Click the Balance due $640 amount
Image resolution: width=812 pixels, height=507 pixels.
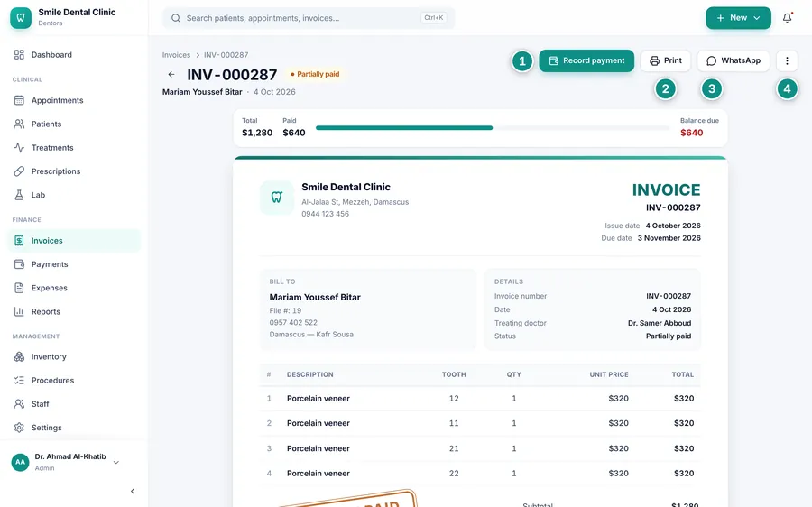[x=691, y=134]
